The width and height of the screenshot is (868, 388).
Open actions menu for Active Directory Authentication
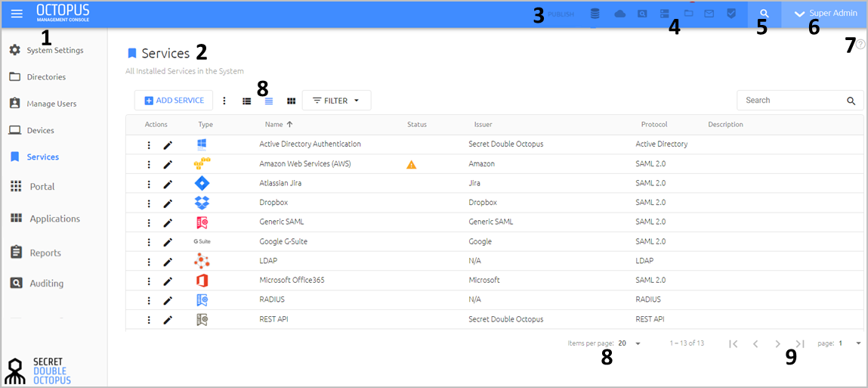pyautogui.click(x=149, y=144)
